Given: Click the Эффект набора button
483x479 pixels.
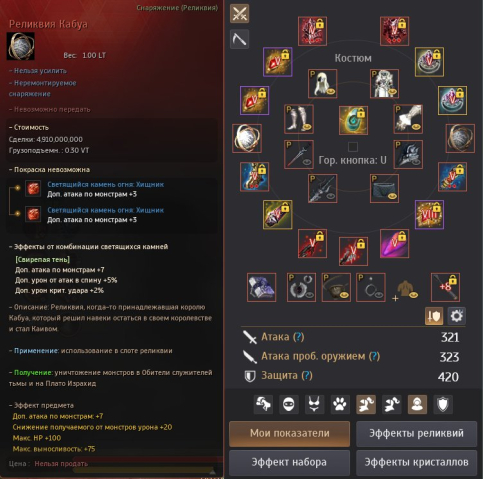Looking at the screenshot, I should tap(290, 462).
